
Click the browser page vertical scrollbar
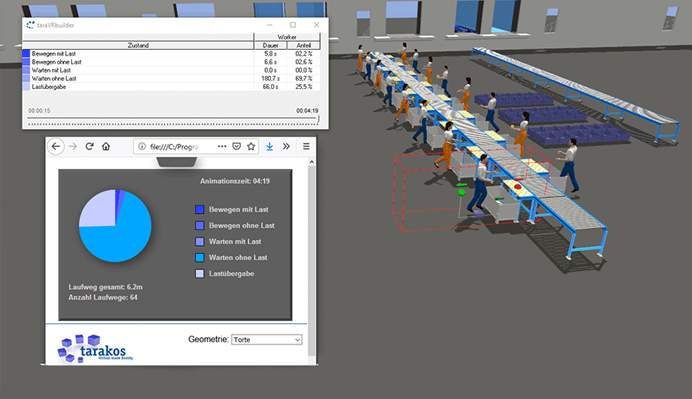click(312, 260)
